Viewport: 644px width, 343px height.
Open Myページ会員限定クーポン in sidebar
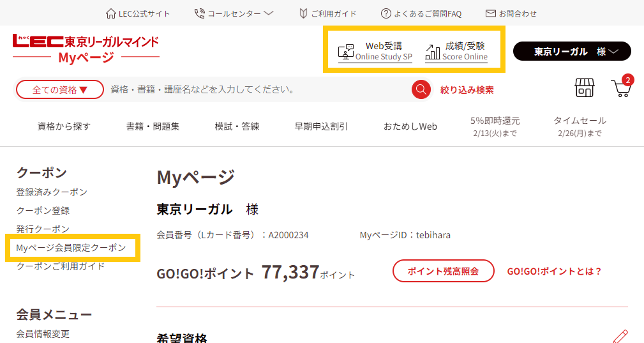pos(71,248)
